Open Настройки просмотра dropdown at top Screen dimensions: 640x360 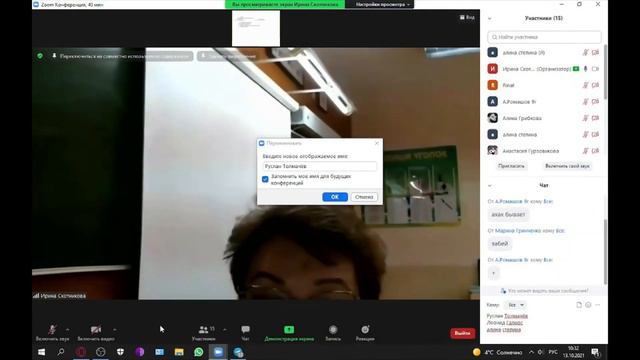[x=382, y=4]
